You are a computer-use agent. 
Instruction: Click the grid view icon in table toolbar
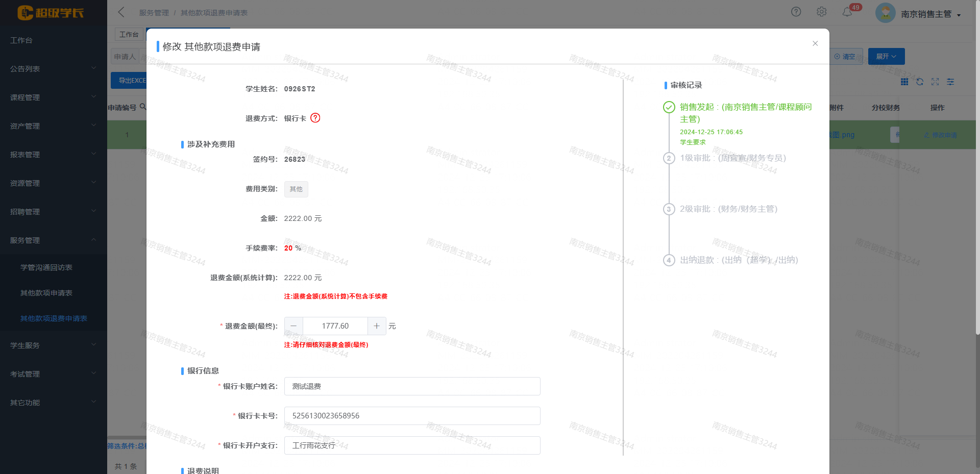904,82
